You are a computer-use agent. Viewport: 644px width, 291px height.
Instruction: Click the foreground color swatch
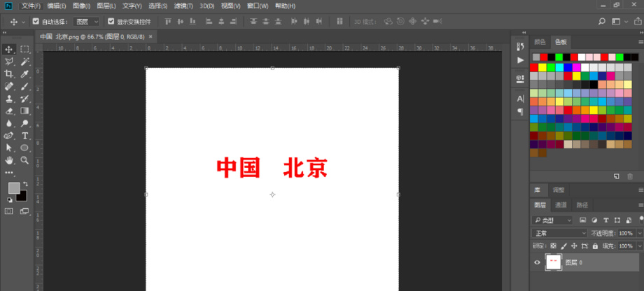pos(13,188)
